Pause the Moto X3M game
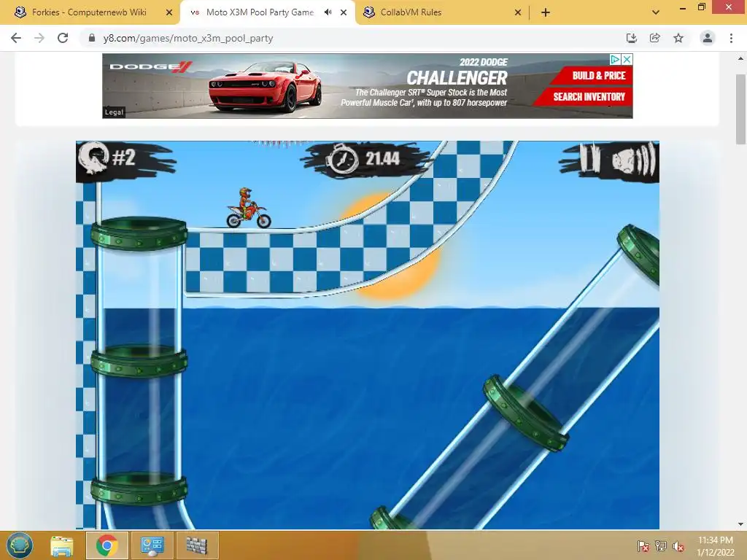Viewport: 747px width, 560px height. click(590, 157)
